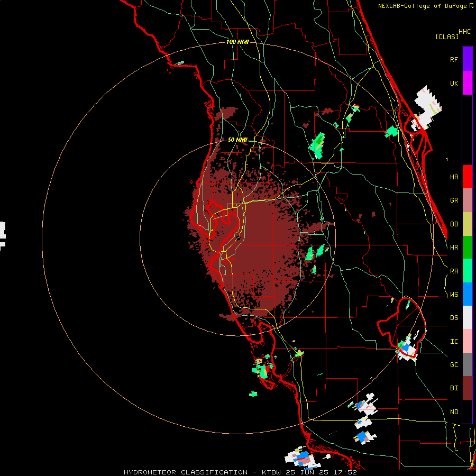Click the 'IC' legend label
476x476 pixels.
coord(454,342)
